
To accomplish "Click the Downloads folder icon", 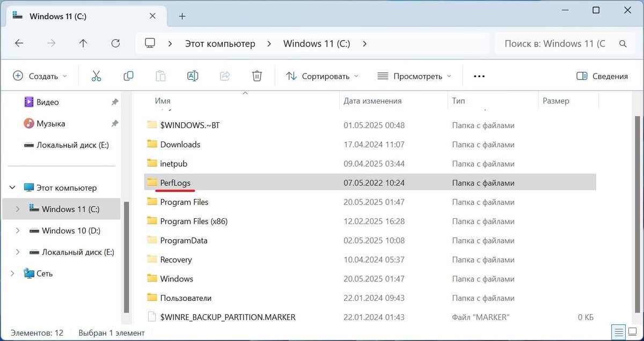I will coord(152,144).
